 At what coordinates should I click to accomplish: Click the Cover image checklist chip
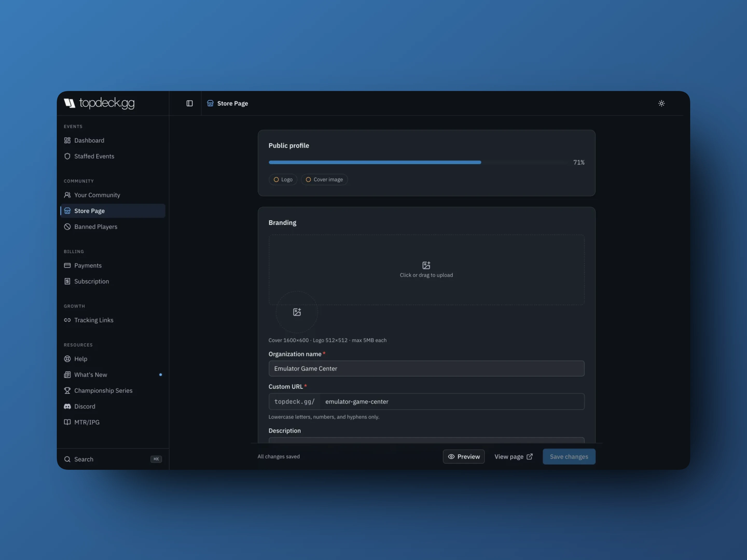(324, 180)
